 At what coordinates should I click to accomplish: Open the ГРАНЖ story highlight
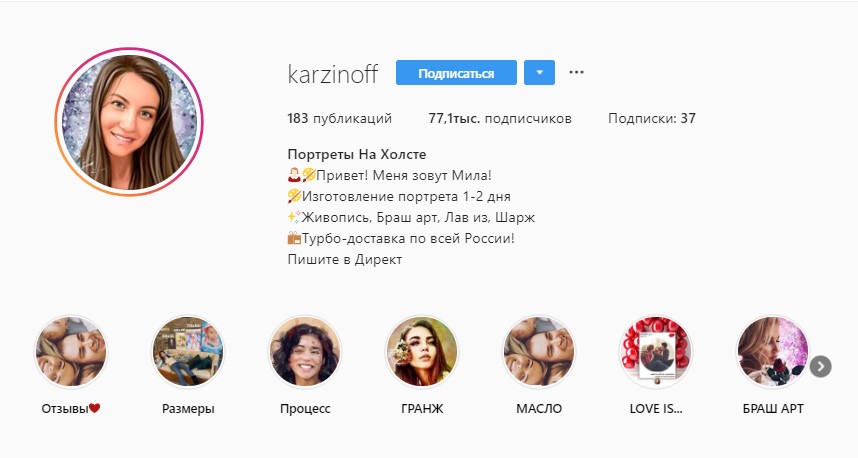422,351
